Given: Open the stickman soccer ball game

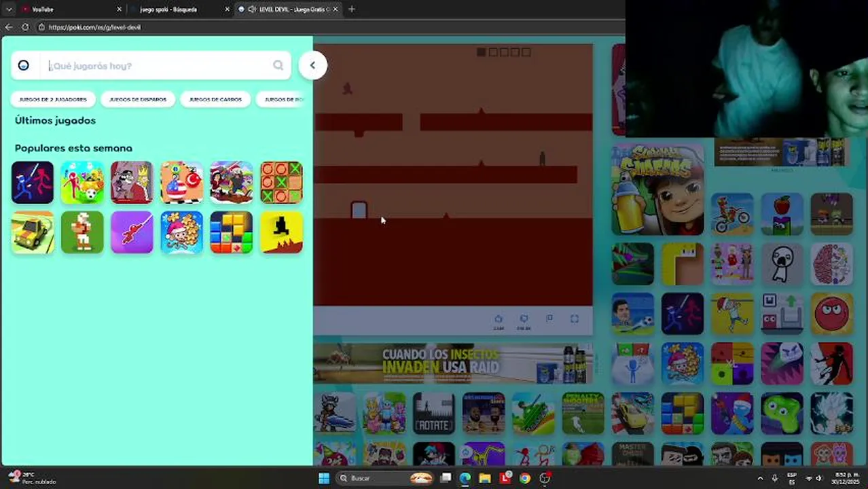Looking at the screenshot, I should [x=82, y=183].
